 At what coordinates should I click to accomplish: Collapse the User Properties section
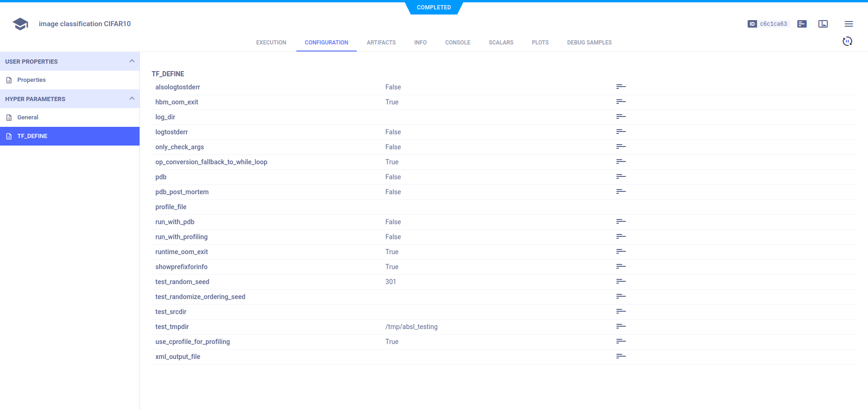132,61
